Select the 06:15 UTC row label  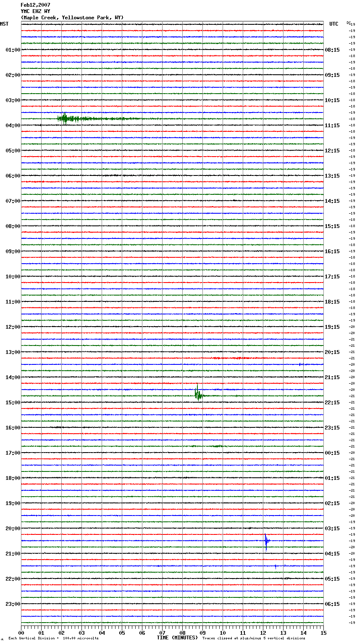(332, 604)
